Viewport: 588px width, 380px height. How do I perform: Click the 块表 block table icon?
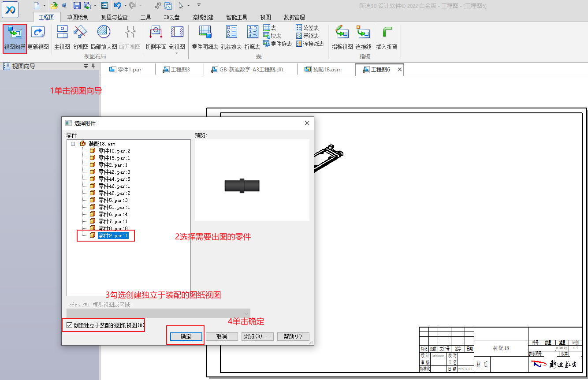pos(267,36)
